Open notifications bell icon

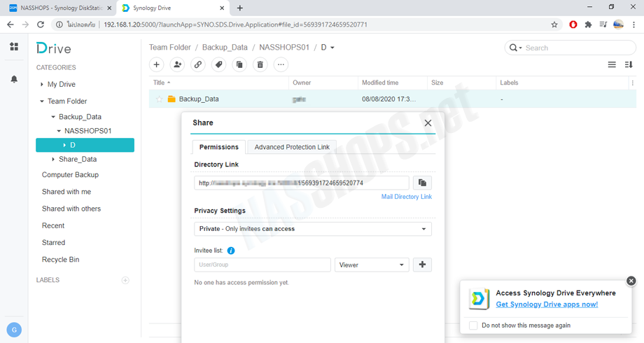[14, 79]
